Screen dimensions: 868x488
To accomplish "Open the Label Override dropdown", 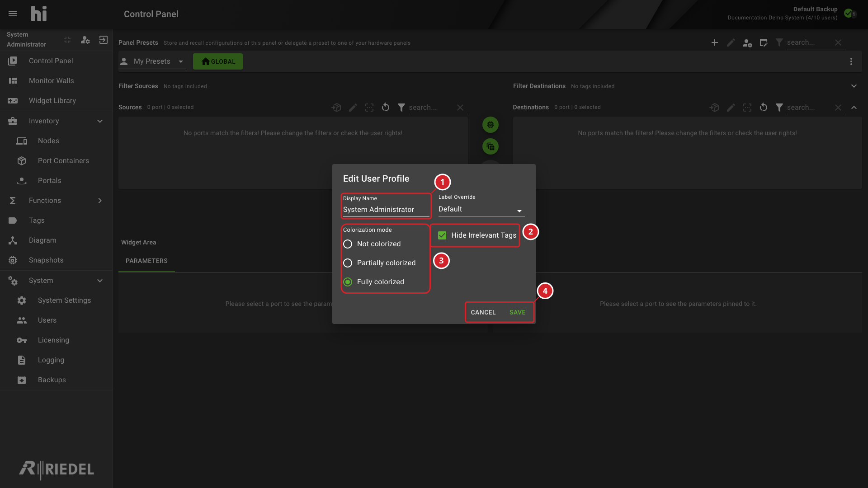I will pyautogui.click(x=481, y=209).
